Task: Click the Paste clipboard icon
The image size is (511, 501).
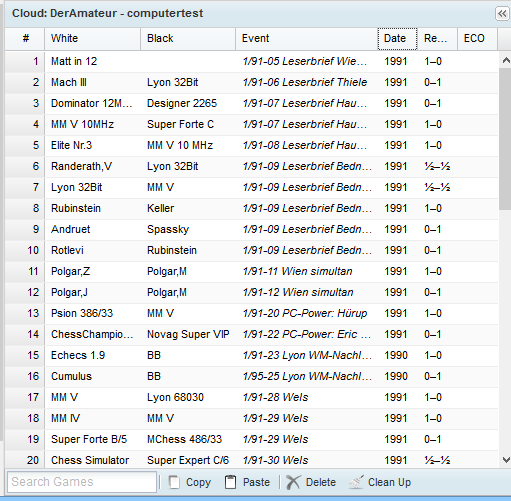Action: (x=230, y=482)
